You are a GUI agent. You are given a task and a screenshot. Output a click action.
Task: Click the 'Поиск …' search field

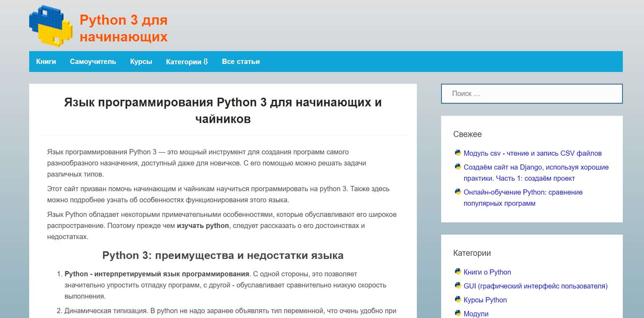click(532, 93)
